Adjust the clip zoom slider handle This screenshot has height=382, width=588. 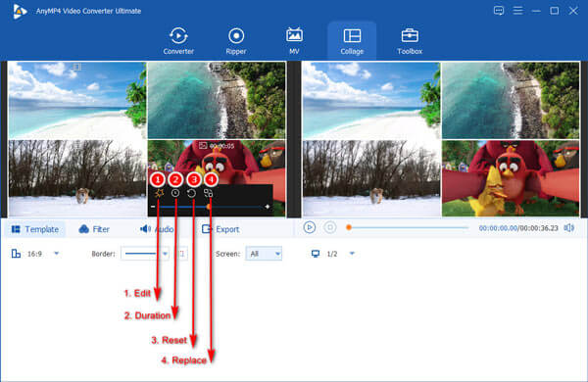[209, 207]
